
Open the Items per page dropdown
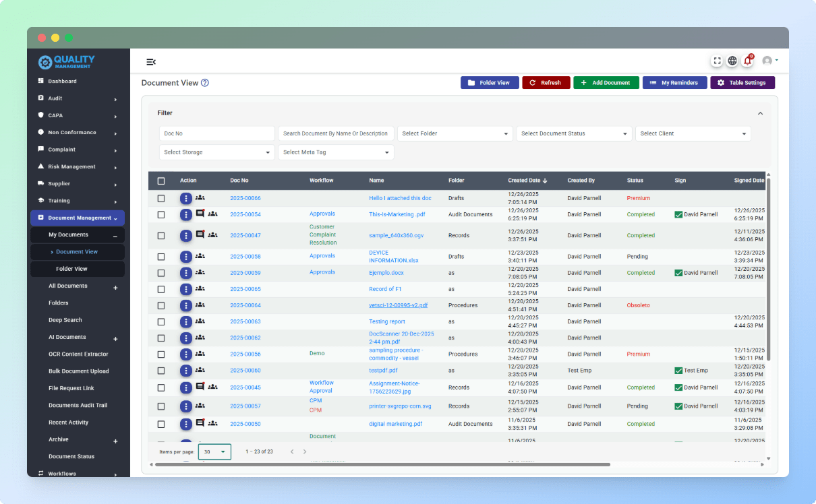pos(214,451)
